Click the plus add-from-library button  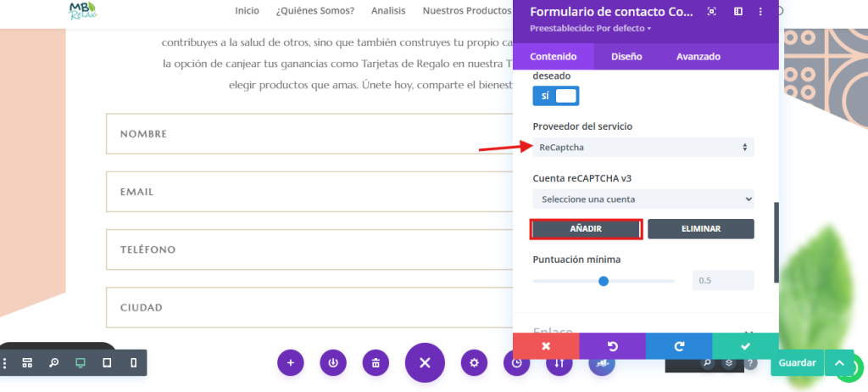click(x=291, y=363)
